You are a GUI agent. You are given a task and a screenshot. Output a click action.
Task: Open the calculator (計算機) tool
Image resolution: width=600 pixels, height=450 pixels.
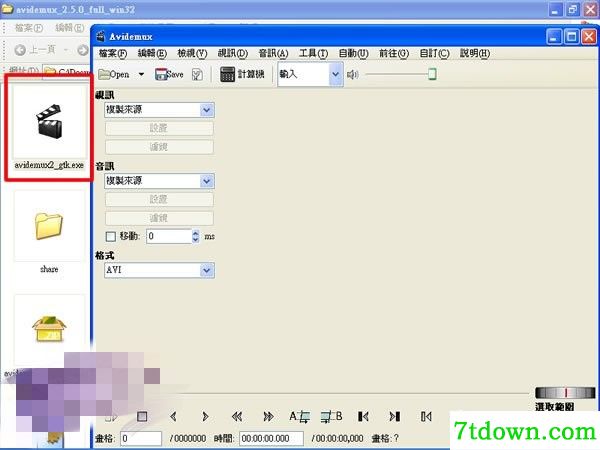tap(242, 74)
